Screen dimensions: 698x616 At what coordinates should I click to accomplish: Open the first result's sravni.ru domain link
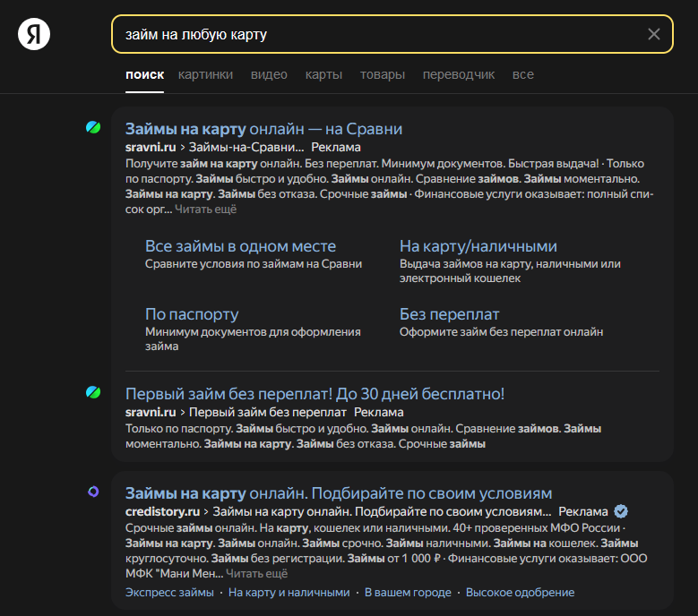click(151, 147)
